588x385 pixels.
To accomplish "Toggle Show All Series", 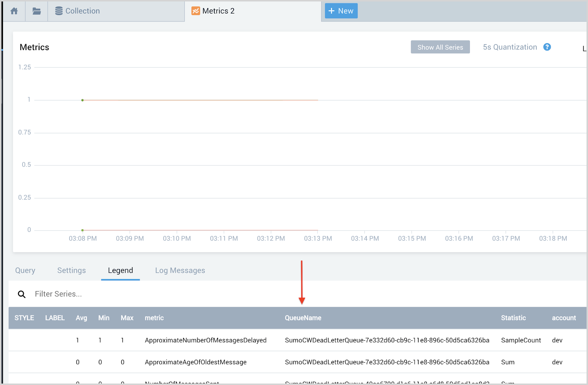I will [440, 47].
